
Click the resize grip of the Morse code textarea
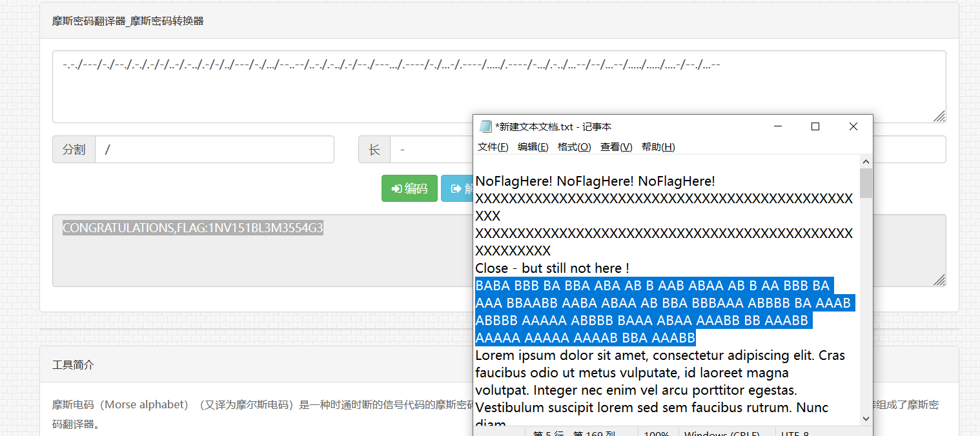tap(940, 115)
